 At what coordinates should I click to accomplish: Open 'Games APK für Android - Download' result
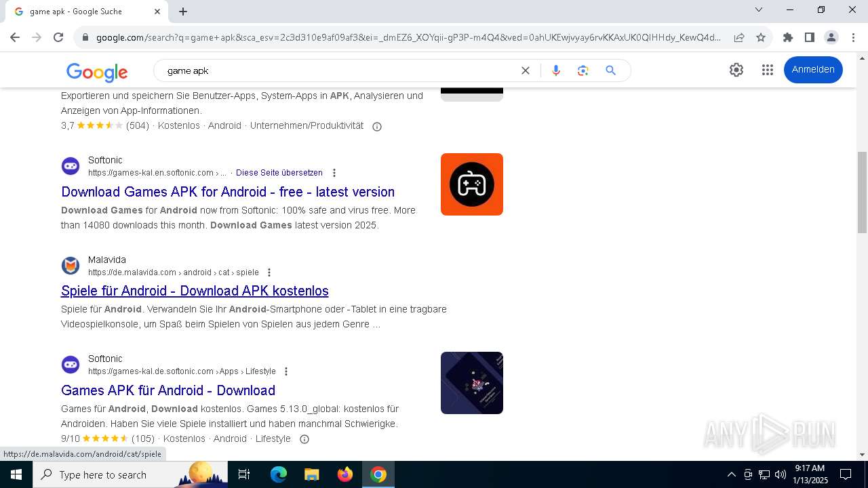tap(168, 390)
